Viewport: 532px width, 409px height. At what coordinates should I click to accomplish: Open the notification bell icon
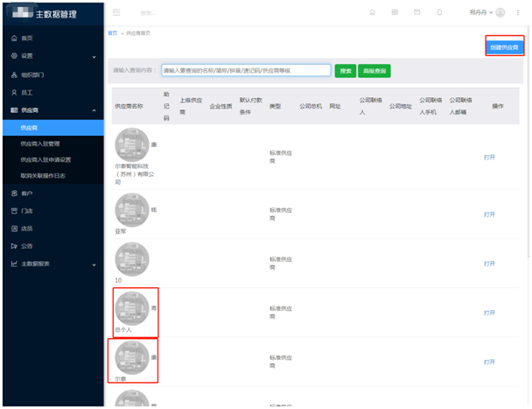439,12
